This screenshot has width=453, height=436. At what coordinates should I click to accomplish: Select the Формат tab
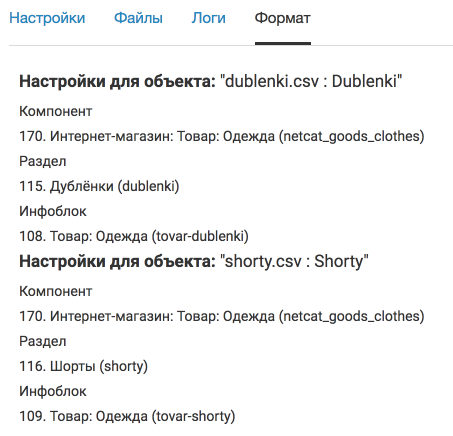click(283, 18)
